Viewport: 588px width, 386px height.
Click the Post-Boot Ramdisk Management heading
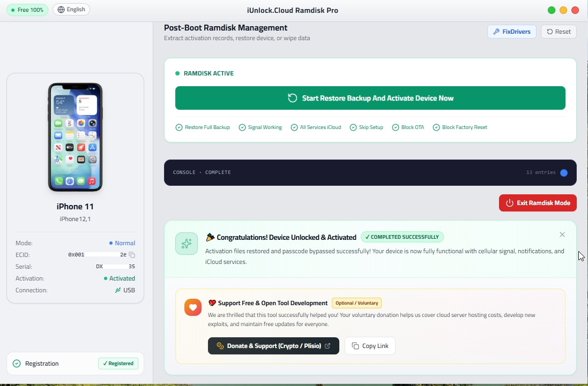[x=226, y=28]
